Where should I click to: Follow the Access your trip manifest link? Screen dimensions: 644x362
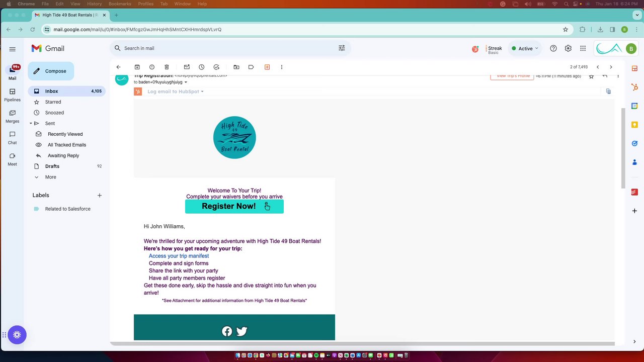tap(179, 256)
